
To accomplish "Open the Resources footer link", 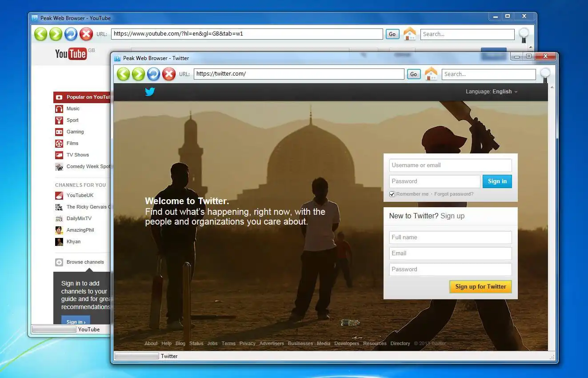I will pos(375,343).
